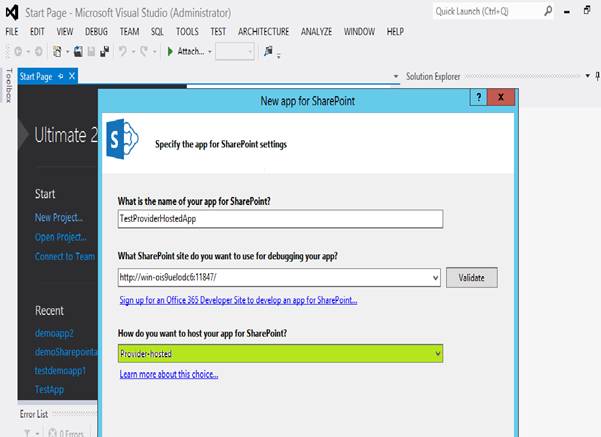Click the Navigate Forward toolbar icon
601x437 pixels.
pos(38,51)
